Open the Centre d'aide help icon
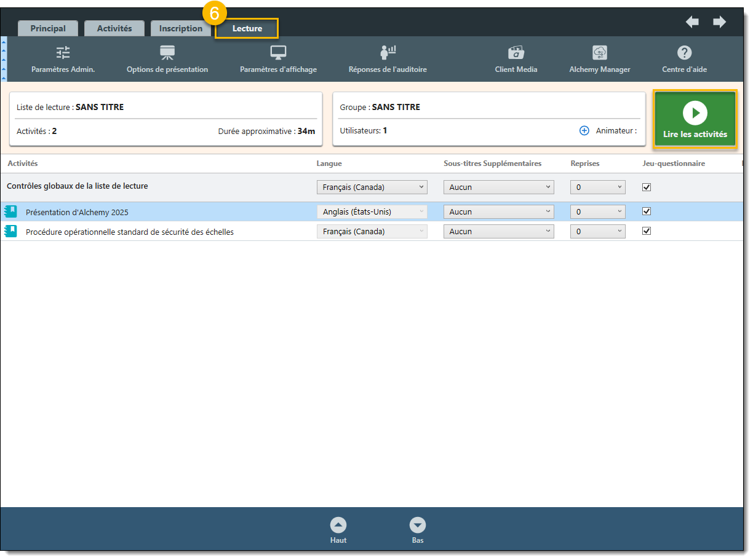This screenshot has height=560, width=753. [684, 53]
